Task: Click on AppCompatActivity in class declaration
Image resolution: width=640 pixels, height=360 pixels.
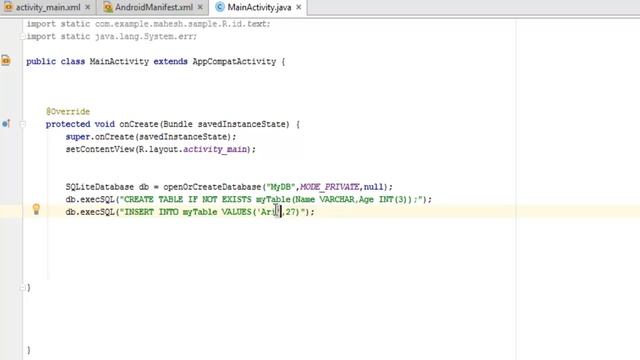Action: [234, 62]
